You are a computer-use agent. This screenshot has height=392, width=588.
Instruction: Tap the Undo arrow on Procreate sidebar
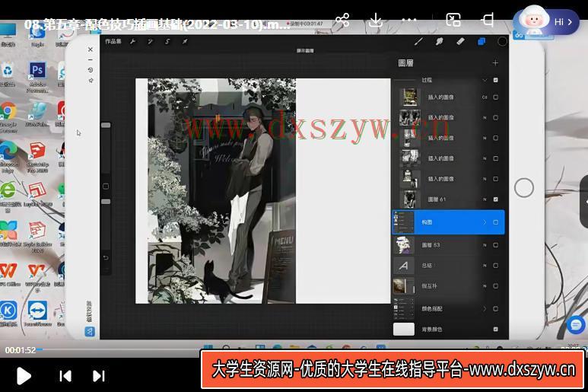click(106, 258)
